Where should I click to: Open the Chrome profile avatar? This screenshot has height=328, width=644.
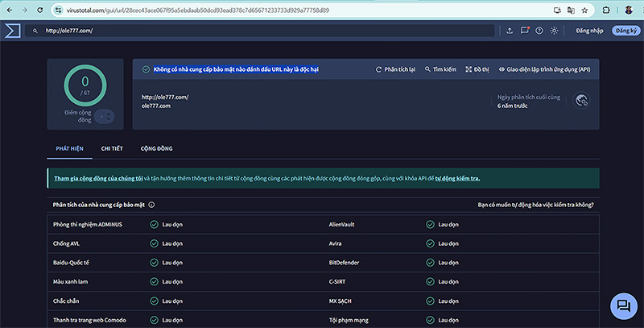[629, 10]
